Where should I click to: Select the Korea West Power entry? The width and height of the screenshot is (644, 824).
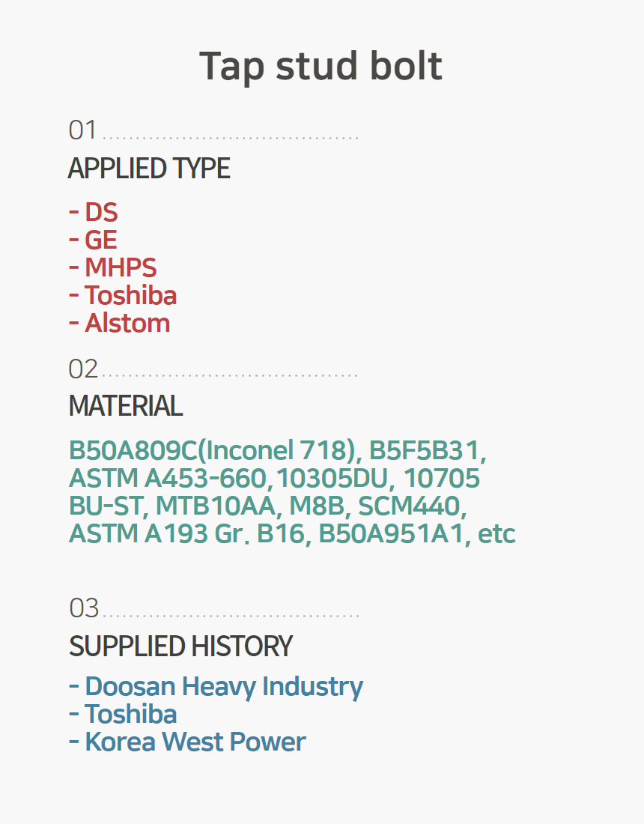click(195, 742)
